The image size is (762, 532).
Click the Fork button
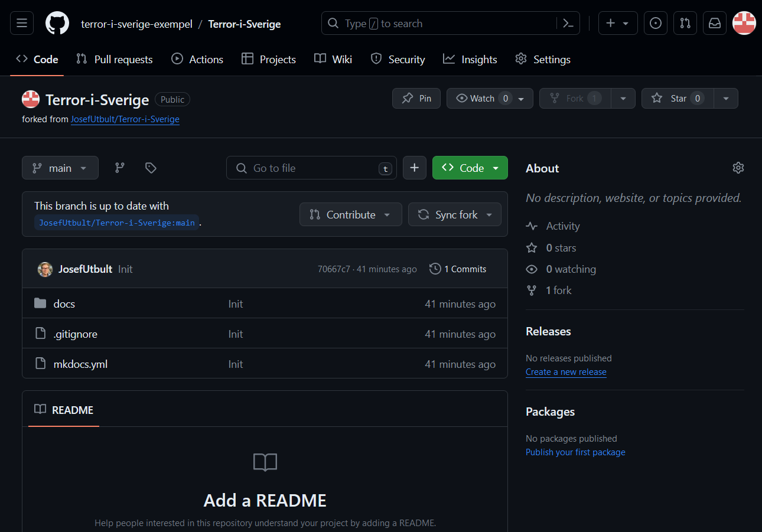coord(575,99)
